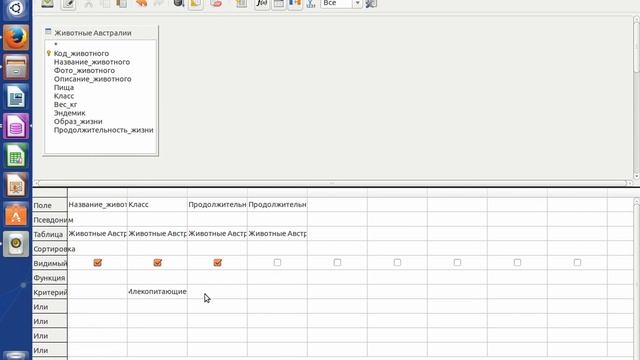Select Код_животного field in table list
Viewport: 640px width, 360px height.
(x=81, y=53)
